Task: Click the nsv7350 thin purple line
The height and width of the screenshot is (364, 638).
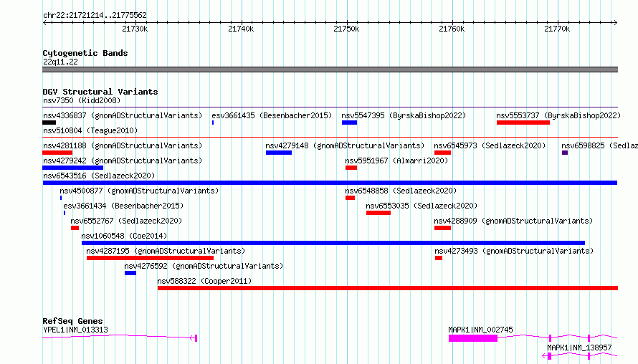Action: (330, 107)
